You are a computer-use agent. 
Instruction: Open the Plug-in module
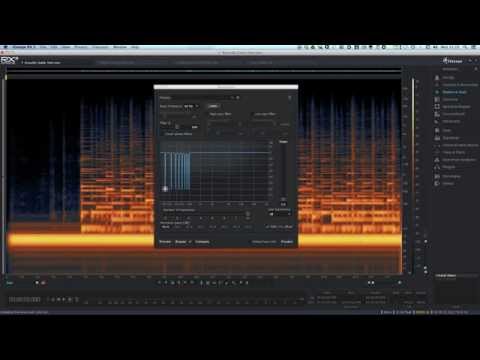pos(449,167)
